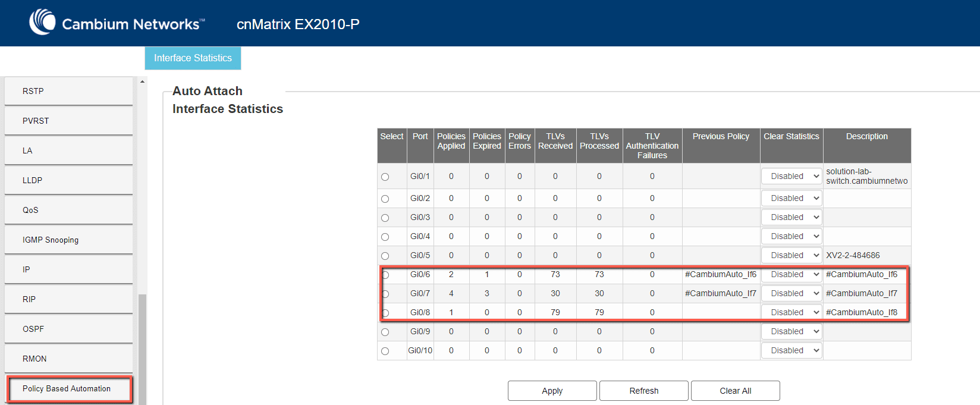
Task: Click the Previous Policy column header
Action: 721,146
